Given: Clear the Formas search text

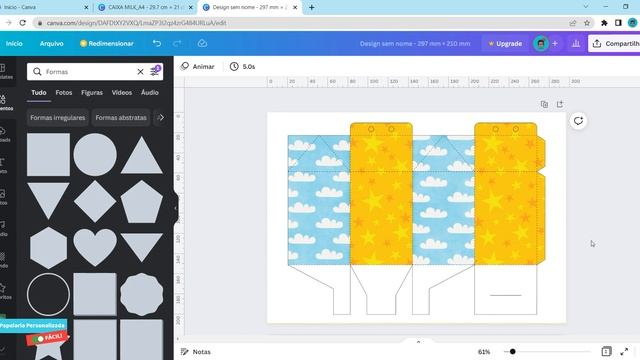Looking at the screenshot, I should click(x=140, y=72).
